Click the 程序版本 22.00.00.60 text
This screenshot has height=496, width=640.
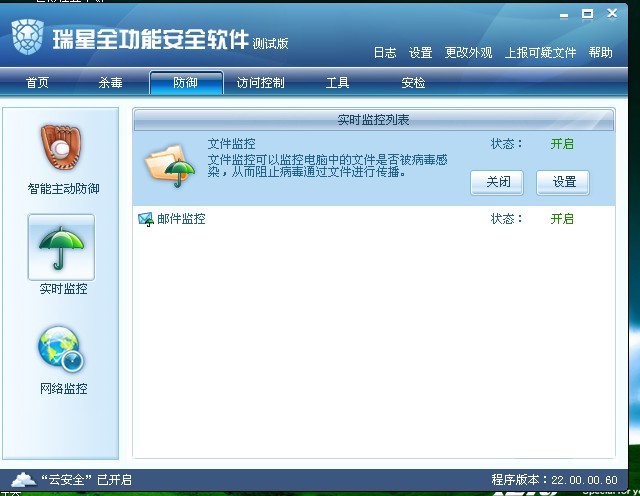click(x=554, y=480)
